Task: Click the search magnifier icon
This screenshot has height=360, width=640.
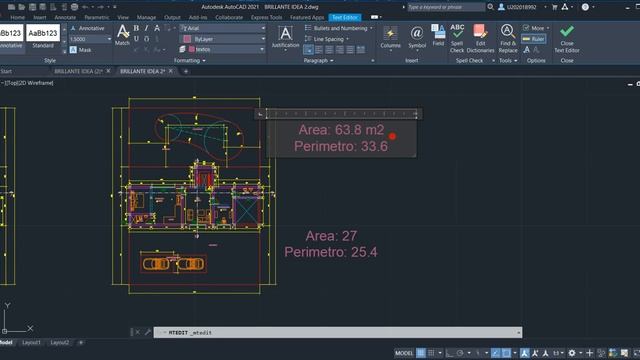Action: (x=491, y=7)
